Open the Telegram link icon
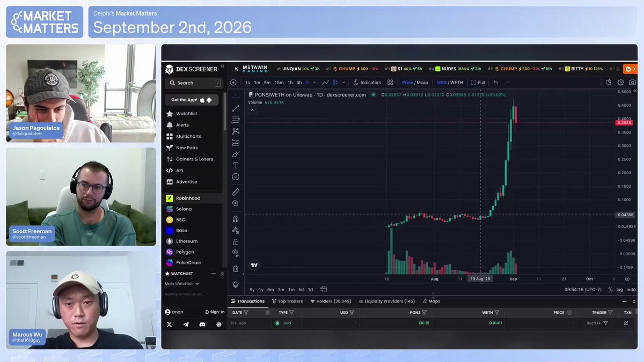This screenshot has height=362, width=644. pyautogui.click(x=186, y=324)
